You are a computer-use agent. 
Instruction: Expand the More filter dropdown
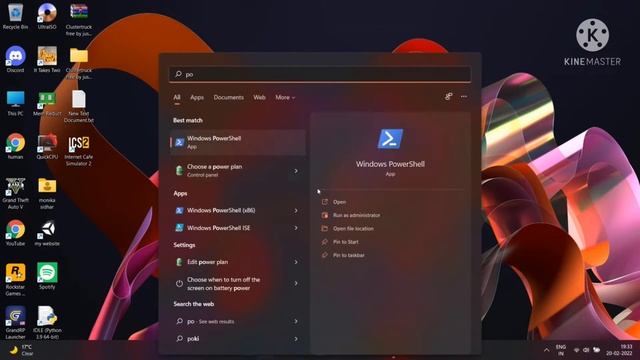[x=284, y=97]
